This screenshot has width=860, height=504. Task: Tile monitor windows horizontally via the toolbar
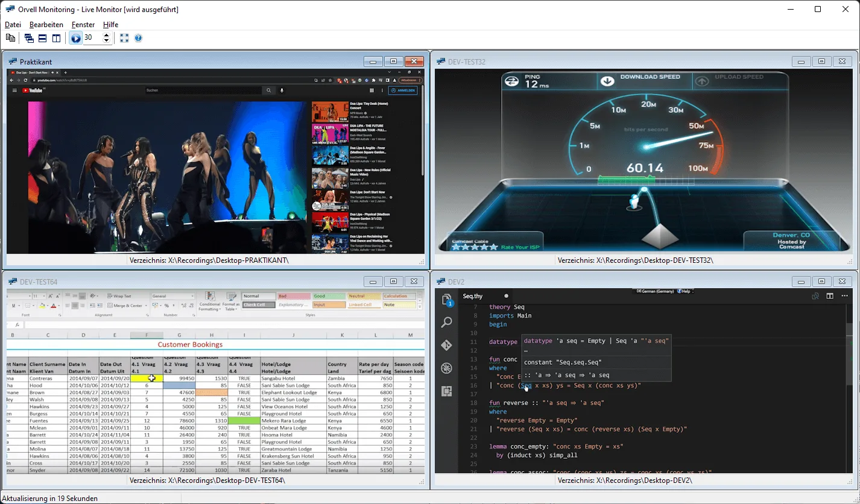point(43,38)
